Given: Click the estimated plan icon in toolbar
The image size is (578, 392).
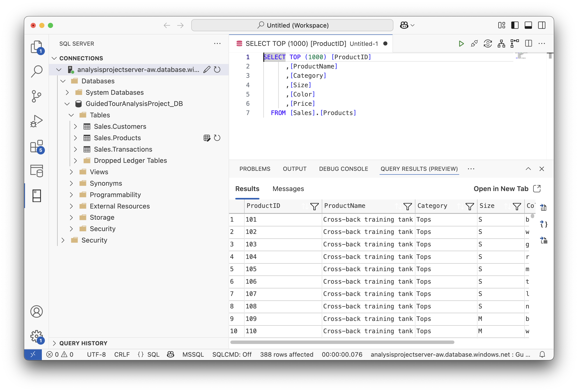Looking at the screenshot, I should 501,44.
